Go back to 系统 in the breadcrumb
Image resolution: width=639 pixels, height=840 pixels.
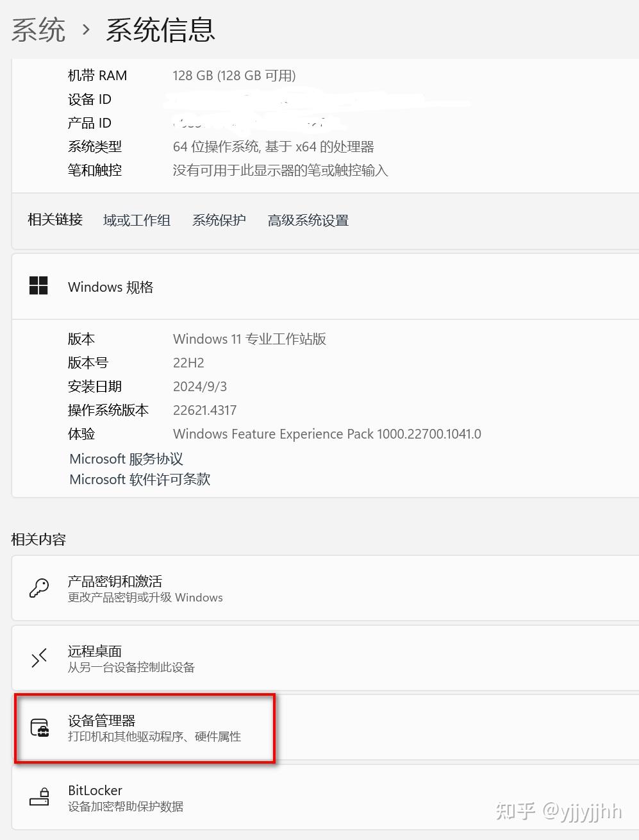point(38,29)
